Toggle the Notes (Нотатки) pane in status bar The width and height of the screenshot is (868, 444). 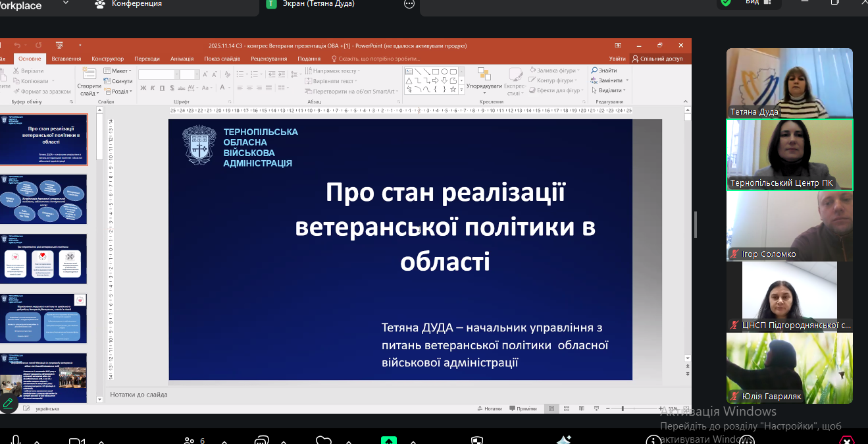click(x=489, y=408)
